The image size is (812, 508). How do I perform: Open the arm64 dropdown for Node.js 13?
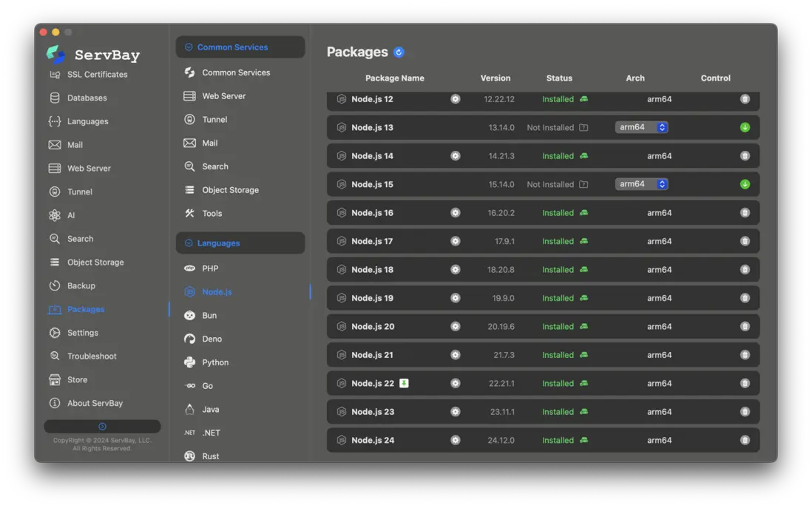click(x=641, y=127)
